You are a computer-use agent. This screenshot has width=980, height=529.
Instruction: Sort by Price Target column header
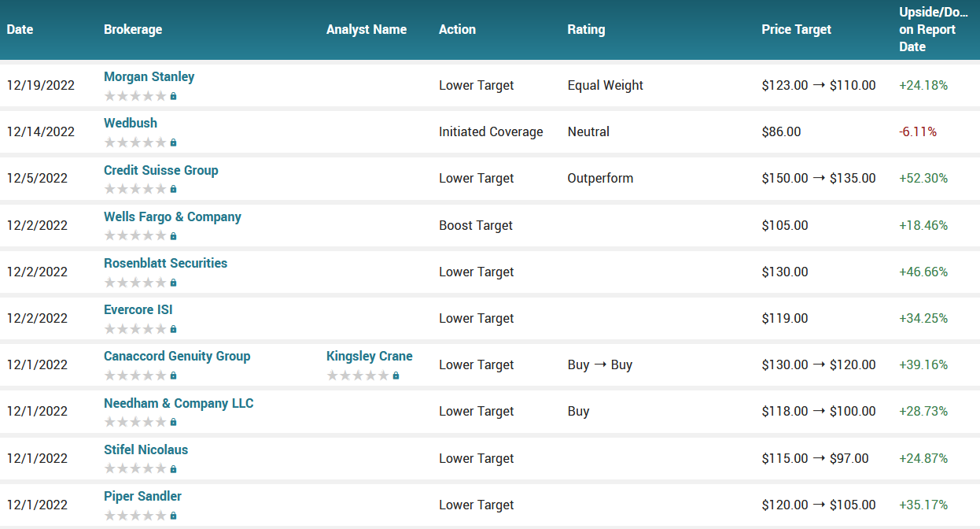pos(796,30)
